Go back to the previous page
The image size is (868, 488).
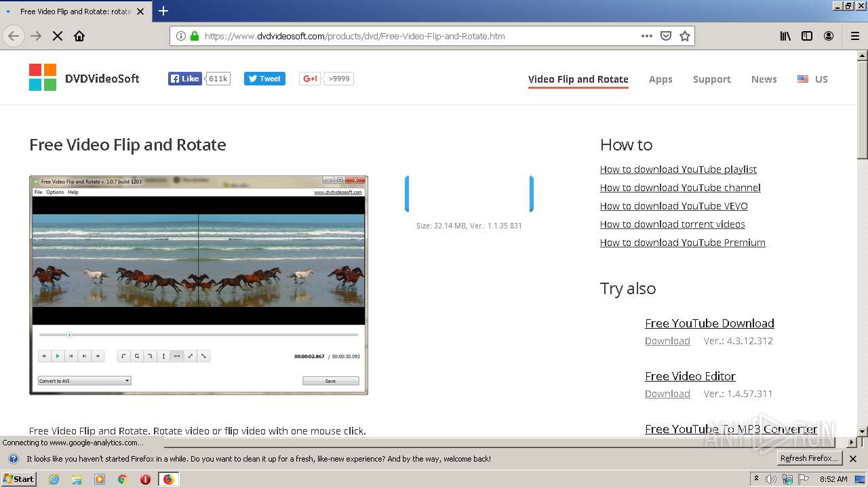tap(14, 36)
